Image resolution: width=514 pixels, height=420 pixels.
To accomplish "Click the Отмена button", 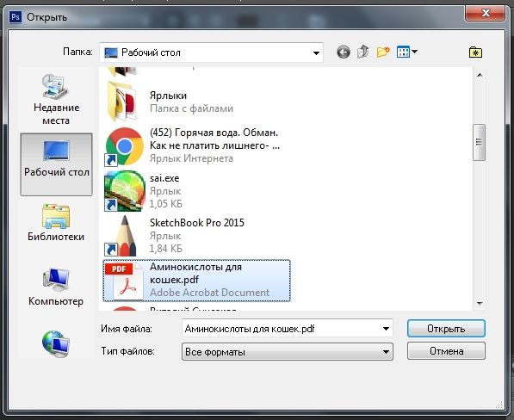I will pyautogui.click(x=446, y=351).
